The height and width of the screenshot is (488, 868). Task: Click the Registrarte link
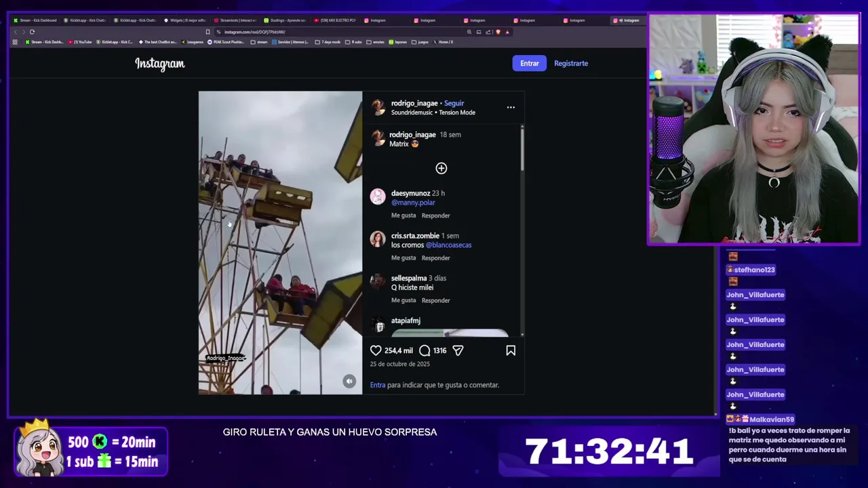[x=571, y=63]
